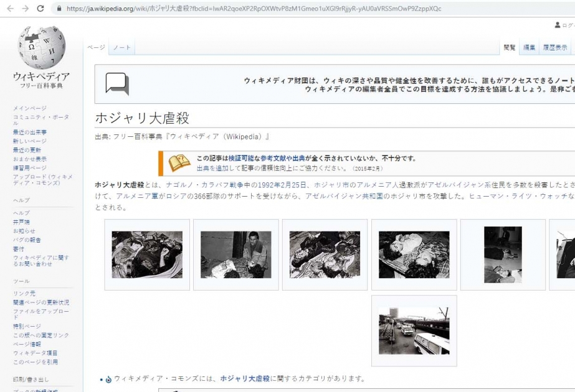Follow the ナゴルノ・カラバフ戦争 article link
This screenshot has height=392, width=575.
[204, 185]
